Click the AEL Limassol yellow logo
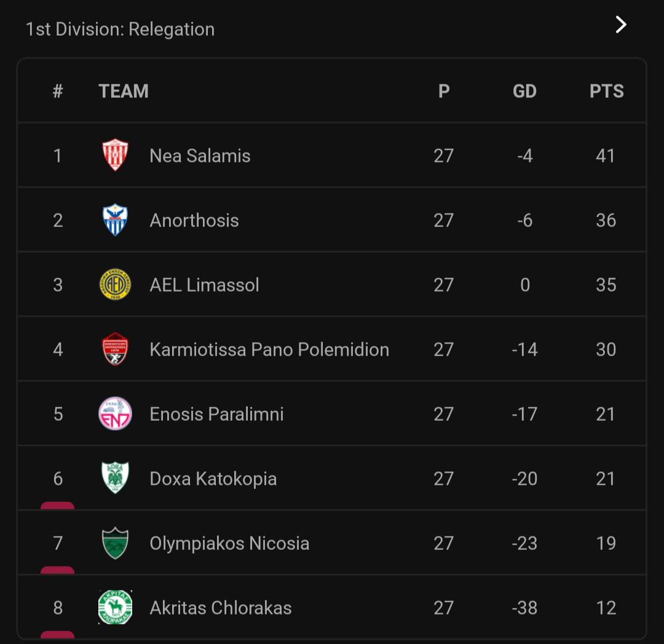 pyautogui.click(x=115, y=284)
